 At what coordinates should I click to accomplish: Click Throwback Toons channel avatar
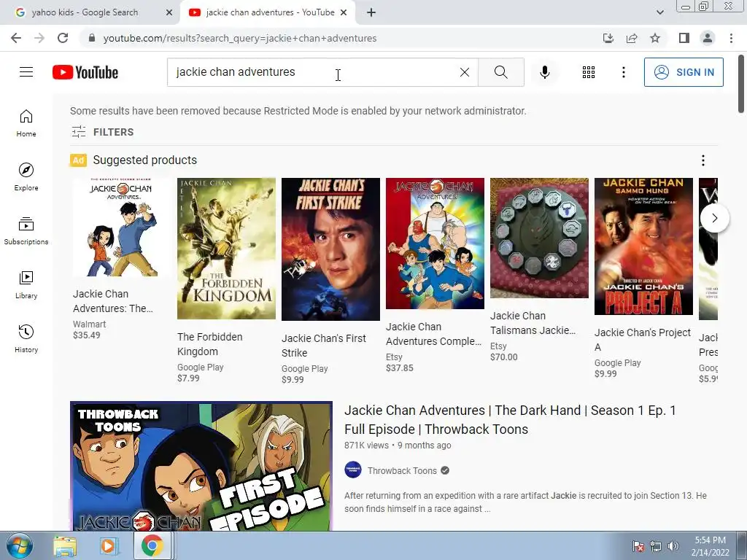click(353, 470)
